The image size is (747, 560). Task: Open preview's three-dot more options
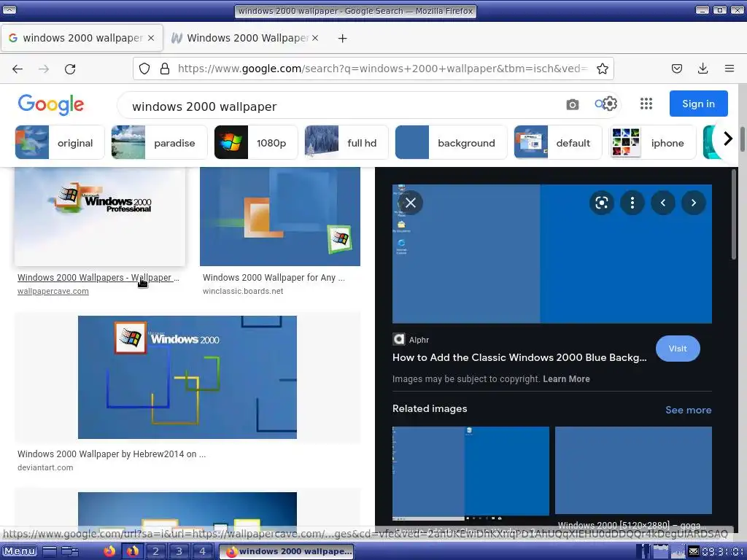632,203
